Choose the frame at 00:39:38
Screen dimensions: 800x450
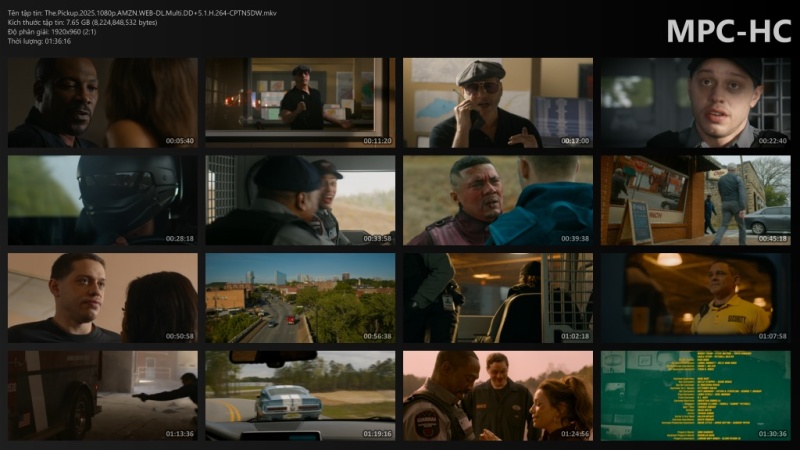click(498, 201)
